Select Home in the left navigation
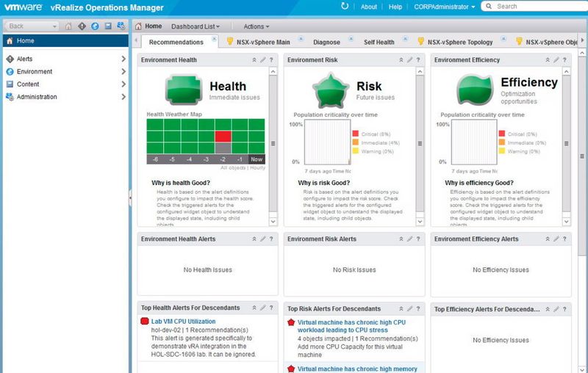 click(65, 41)
